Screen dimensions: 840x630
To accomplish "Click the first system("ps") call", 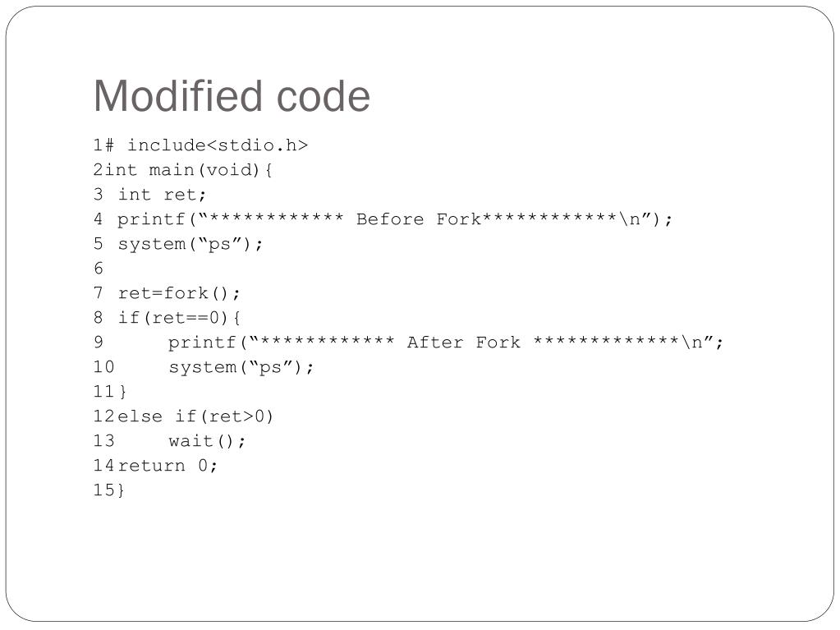I will point(190,244).
